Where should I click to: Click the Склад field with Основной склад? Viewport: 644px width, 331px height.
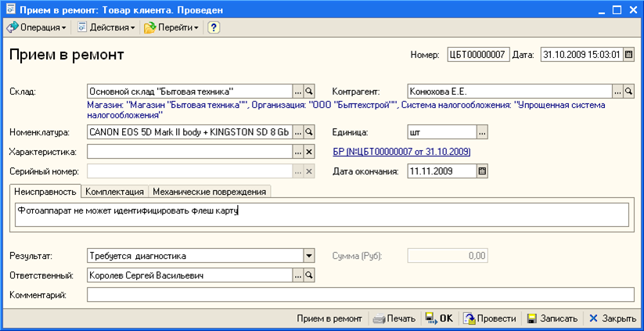[x=189, y=92]
